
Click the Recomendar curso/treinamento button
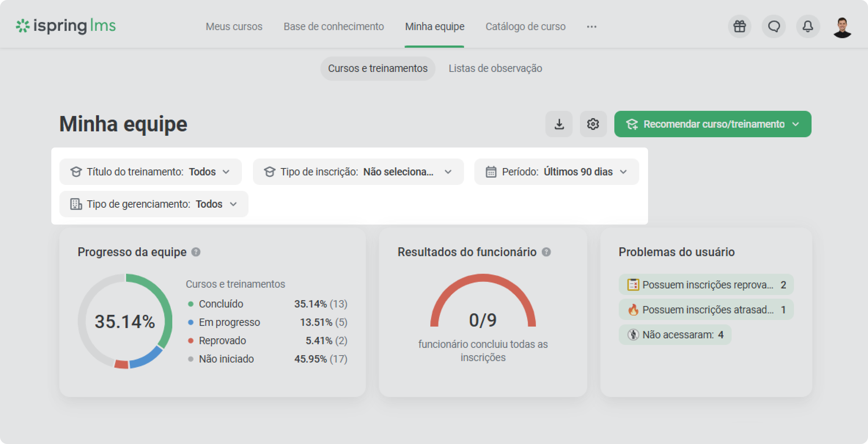pos(713,124)
